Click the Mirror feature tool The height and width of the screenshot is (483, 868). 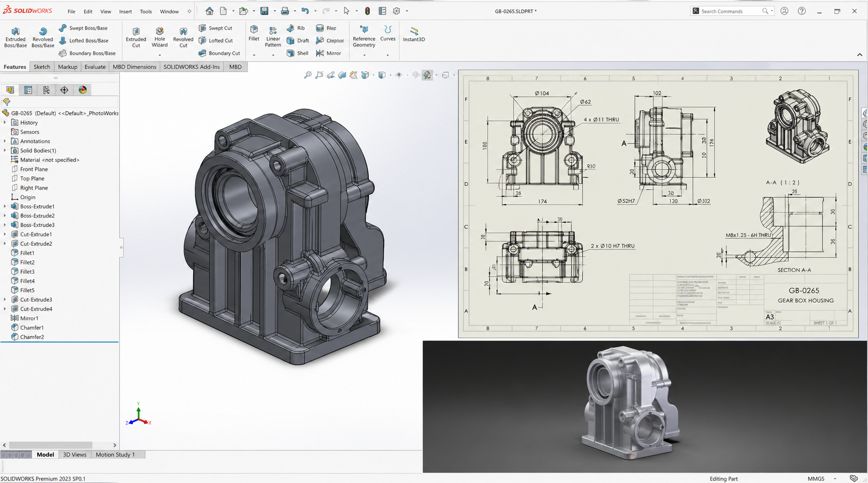click(x=328, y=53)
